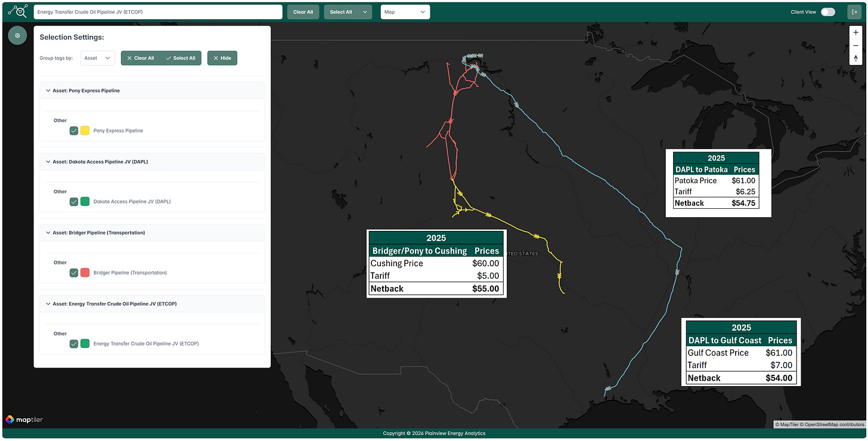
Task: Click the $55.00 netback value
Action: [485, 289]
